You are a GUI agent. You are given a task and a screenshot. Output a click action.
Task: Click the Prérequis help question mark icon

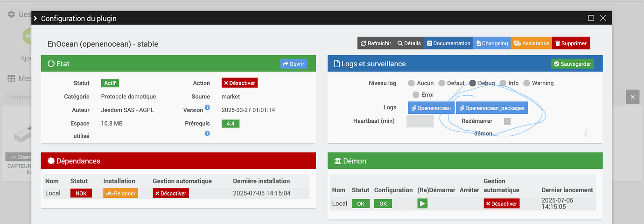[x=207, y=133]
